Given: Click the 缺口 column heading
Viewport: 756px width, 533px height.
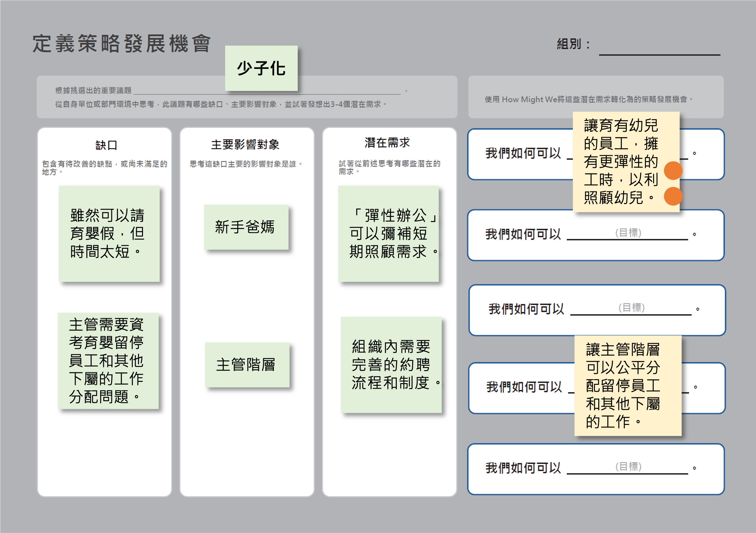Looking at the screenshot, I should (x=106, y=145).
